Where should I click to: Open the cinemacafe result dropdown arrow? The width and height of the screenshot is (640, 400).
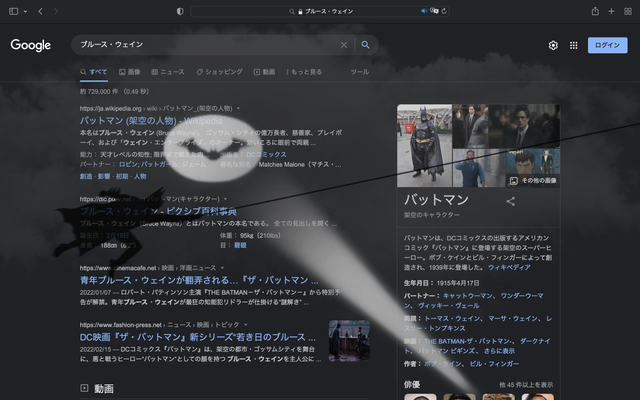coord(222,268)
